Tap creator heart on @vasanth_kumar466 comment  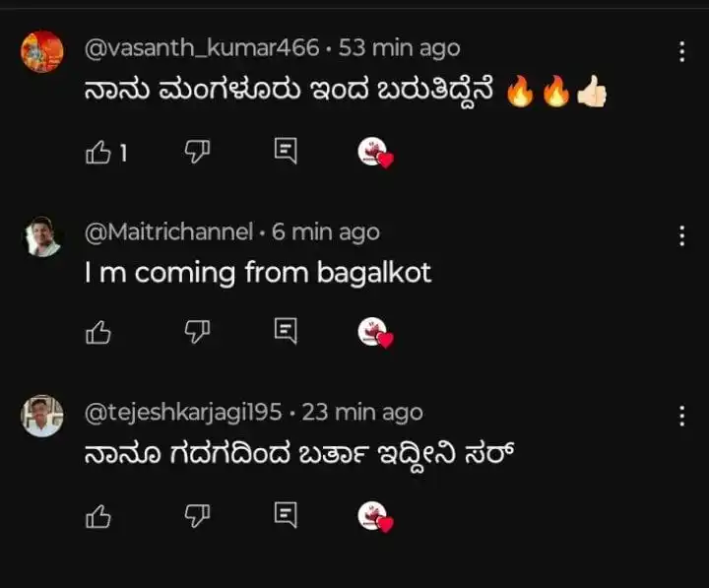[x=374, y=153]
